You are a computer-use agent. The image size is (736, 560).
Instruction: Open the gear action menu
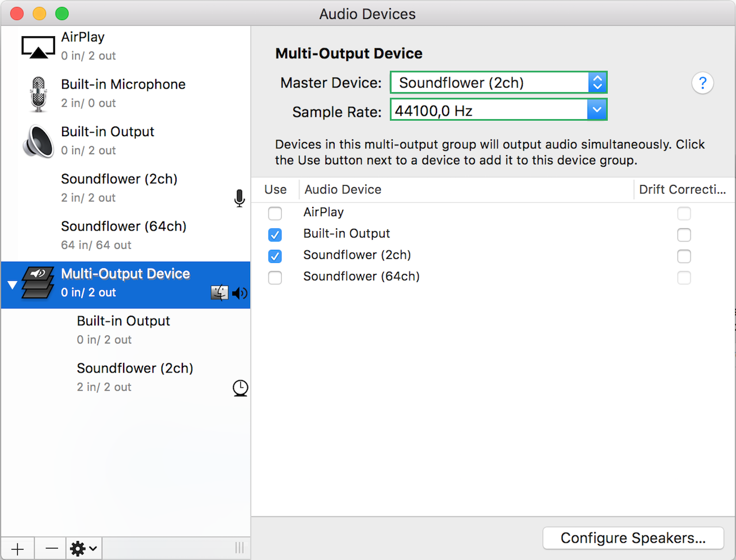tap(84, 549)
